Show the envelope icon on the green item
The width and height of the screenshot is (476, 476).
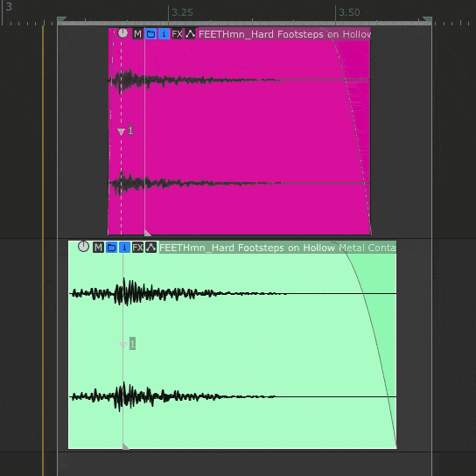[150, 248]
